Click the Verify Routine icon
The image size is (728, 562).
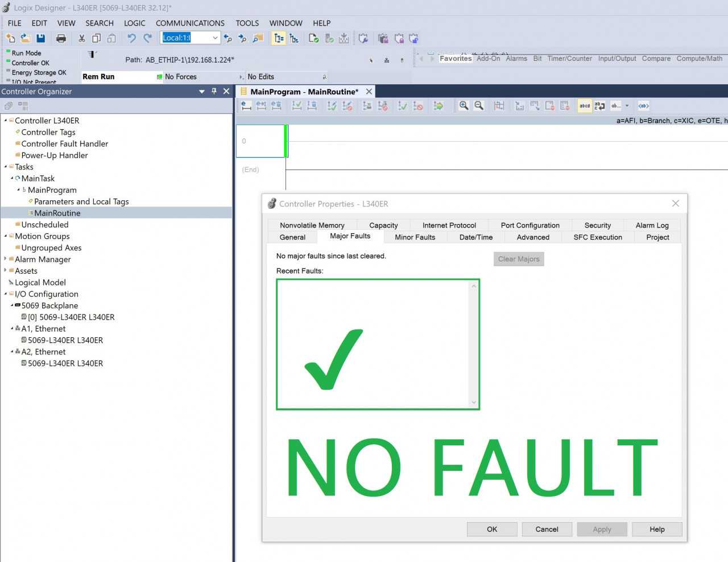tap(313, 38)
